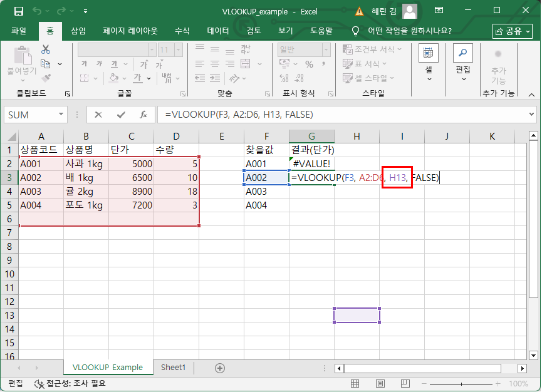Click the 공유 (Share) button

512,31
